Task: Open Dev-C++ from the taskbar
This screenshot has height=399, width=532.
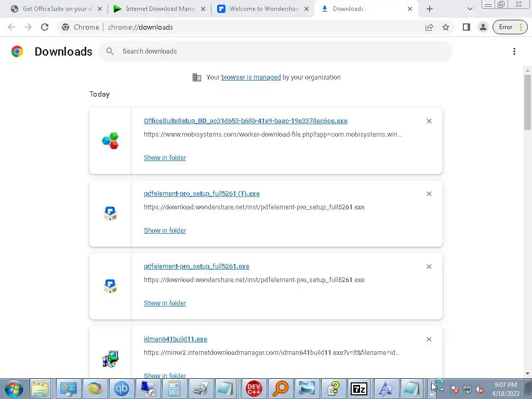Action: click(254, 389)
